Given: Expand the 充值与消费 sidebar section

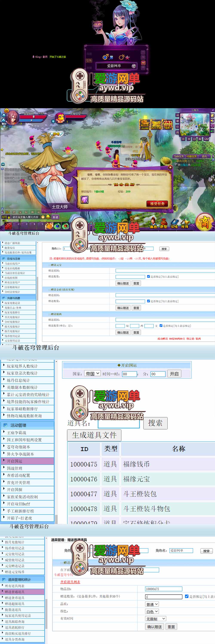Looking at the screenshot, I should tap(18, 298).
